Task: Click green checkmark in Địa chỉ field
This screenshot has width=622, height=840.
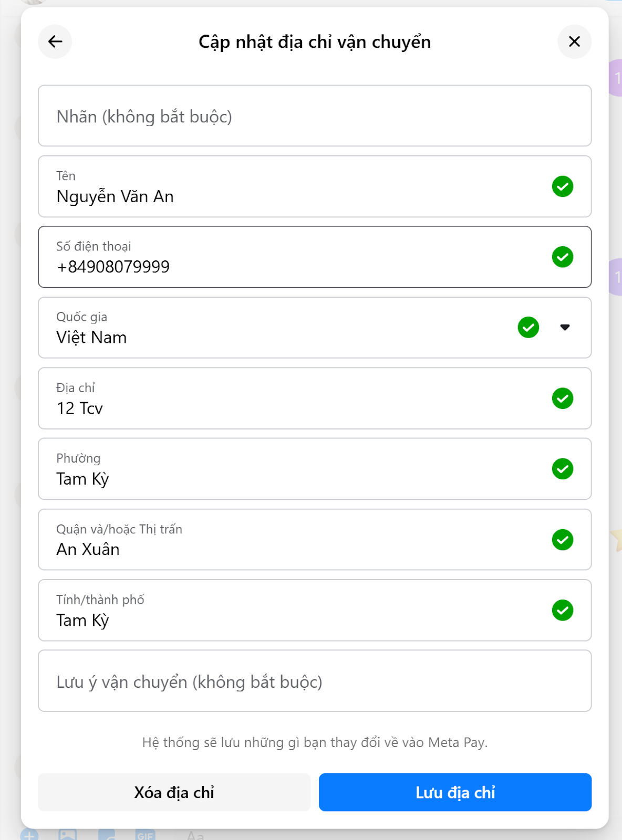Action: coord(562,398)
